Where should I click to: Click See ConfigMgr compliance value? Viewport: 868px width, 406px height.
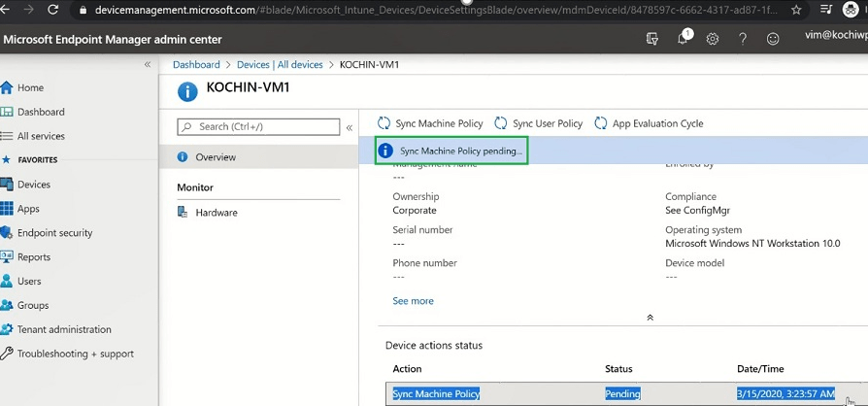(x=695, y=211)
